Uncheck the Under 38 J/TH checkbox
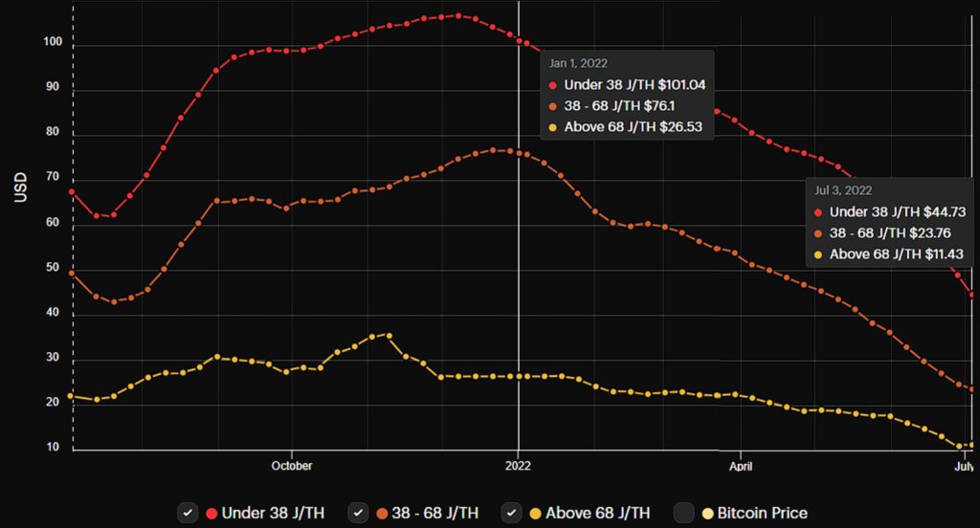Image resolution: width=980 pixels, height=528 pixels. [x=189, y=513]
